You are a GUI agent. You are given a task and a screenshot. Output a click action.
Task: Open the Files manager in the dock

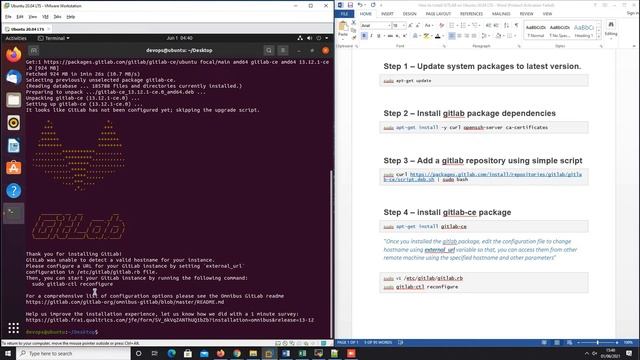coord(13,100)
